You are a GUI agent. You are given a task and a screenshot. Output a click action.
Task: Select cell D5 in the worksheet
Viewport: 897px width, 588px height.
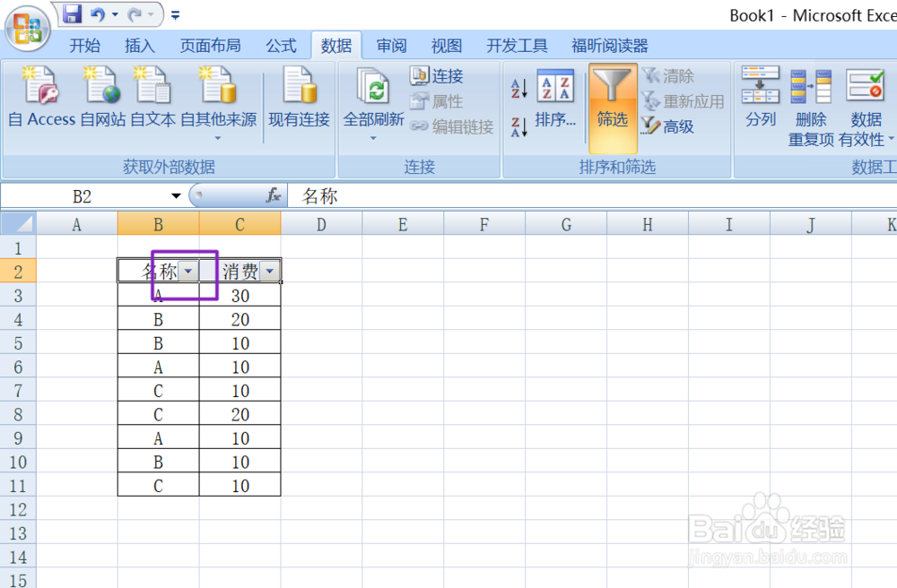321,342
